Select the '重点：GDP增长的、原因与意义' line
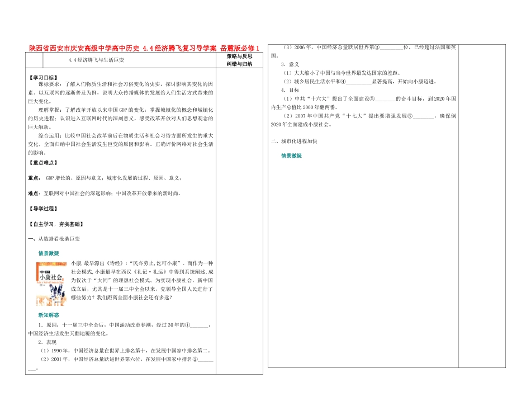The image size is (531, 420). (x=105, y=178)
